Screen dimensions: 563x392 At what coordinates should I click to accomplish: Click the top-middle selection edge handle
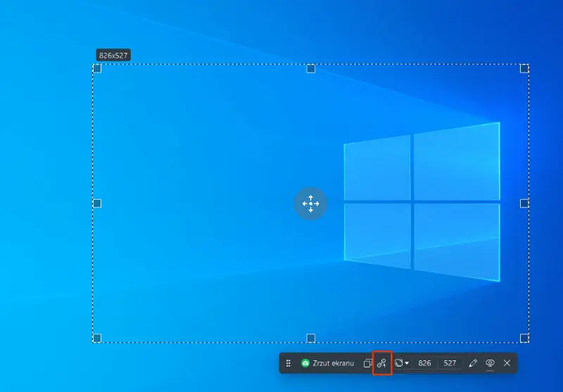click(x=311, y=68)
